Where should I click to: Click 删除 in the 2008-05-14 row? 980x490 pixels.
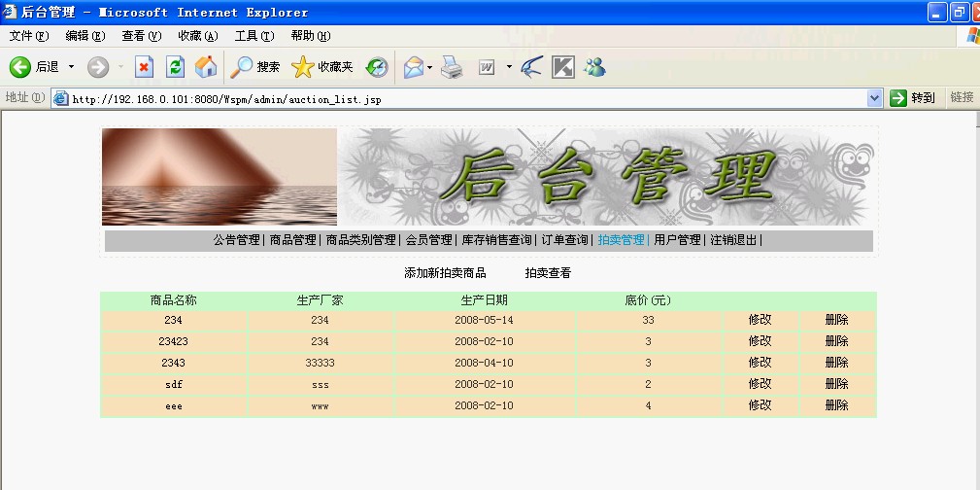tap(837, 320)
